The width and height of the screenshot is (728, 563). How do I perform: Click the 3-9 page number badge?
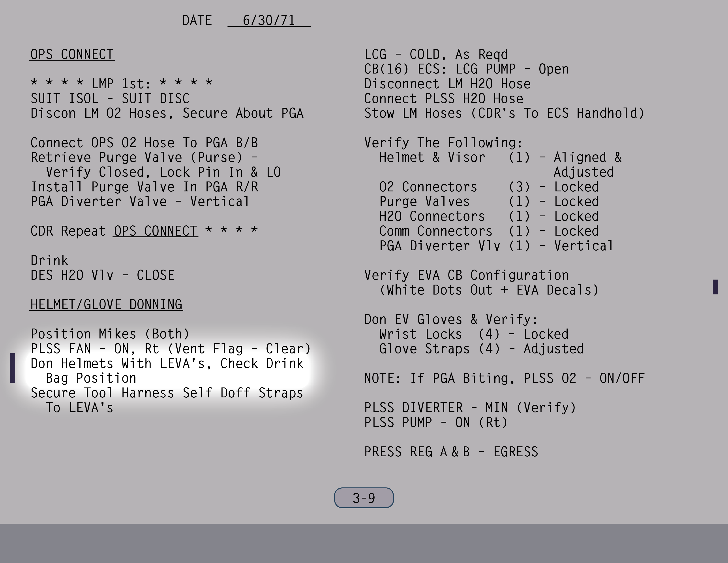tap(364, 498)
